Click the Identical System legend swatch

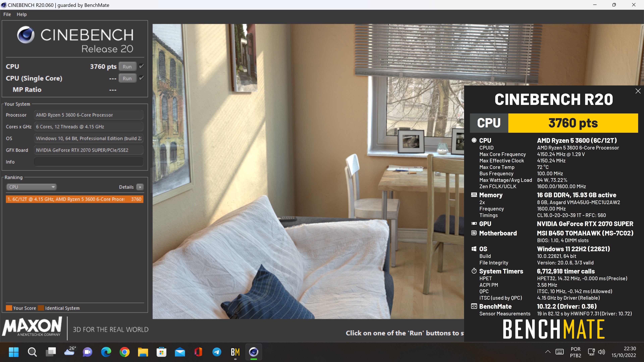[41, 308]
